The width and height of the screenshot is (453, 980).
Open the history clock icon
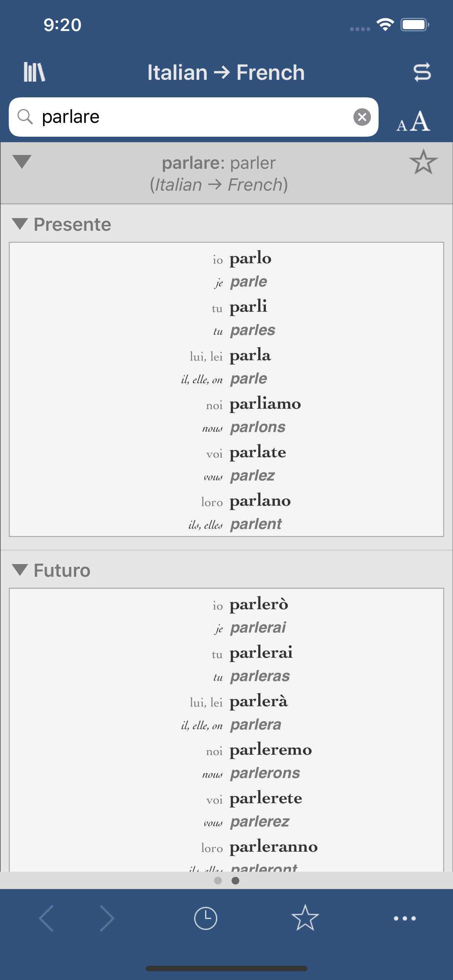tap(205, 918)
